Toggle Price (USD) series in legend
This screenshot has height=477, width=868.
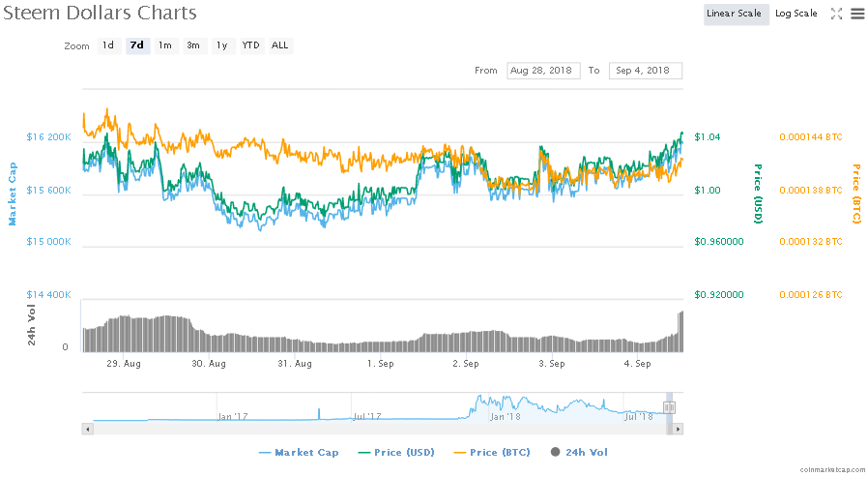click(396, 453)
